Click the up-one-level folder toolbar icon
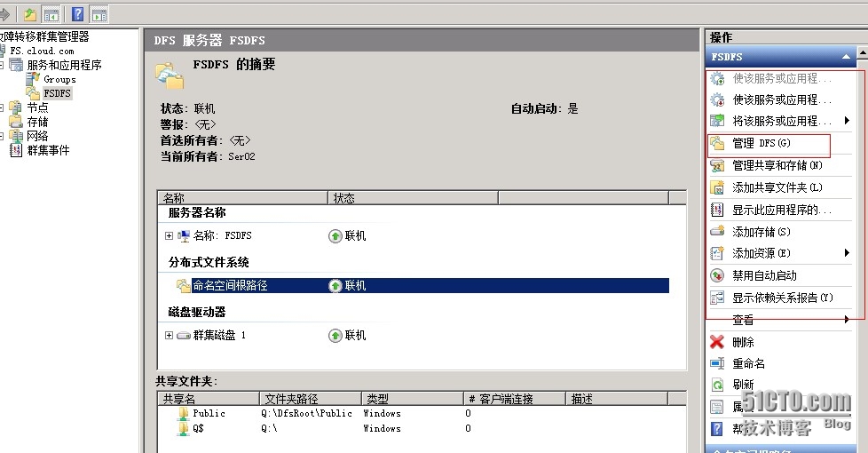This screenshot has height=453, width=868. point(30,14)
